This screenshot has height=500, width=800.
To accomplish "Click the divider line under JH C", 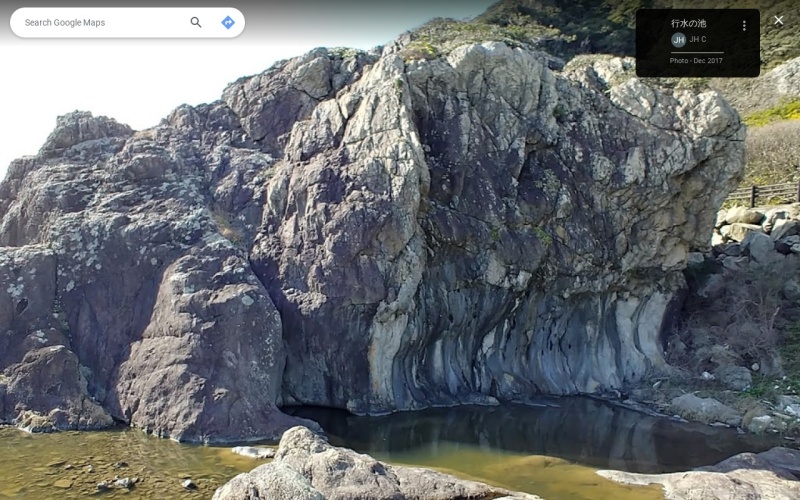I will pyautogui.click(x=696, y=52).
